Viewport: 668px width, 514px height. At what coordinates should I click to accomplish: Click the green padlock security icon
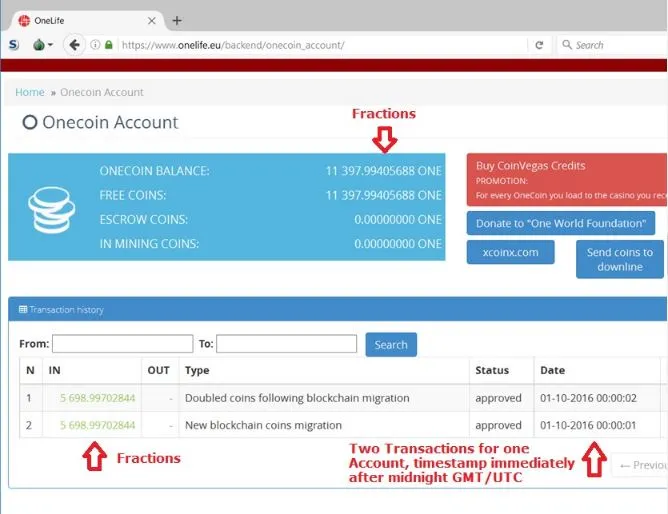point(109,44)
